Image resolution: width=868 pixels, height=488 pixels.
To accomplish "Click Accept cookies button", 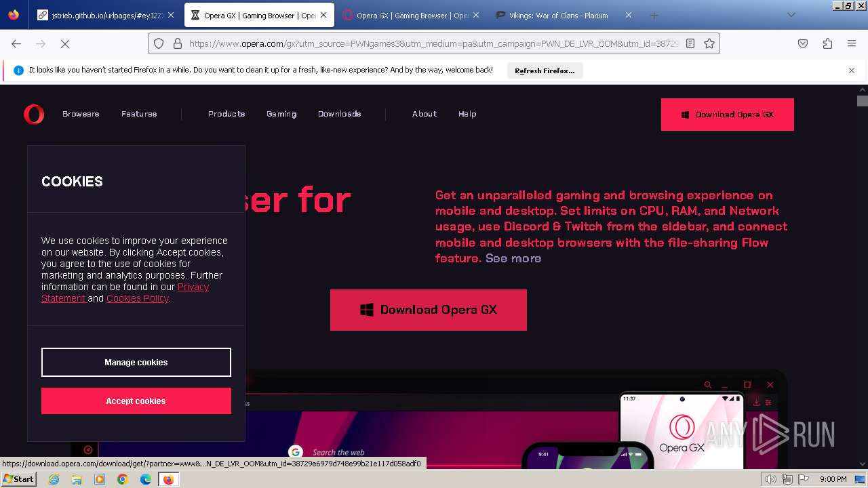I will click(x=136, y=401).
